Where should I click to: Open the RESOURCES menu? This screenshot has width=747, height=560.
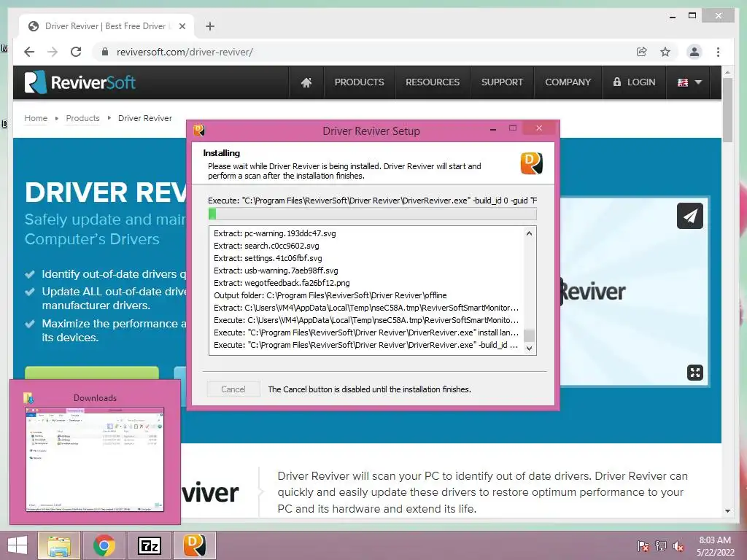[433, 82]
